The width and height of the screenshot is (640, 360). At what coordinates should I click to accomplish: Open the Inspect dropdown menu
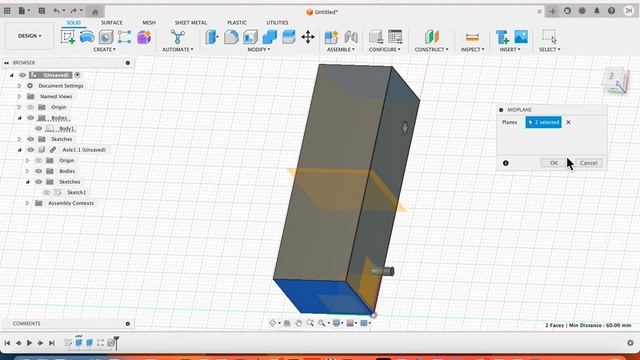pyautogui.click(x=472, y=49)
